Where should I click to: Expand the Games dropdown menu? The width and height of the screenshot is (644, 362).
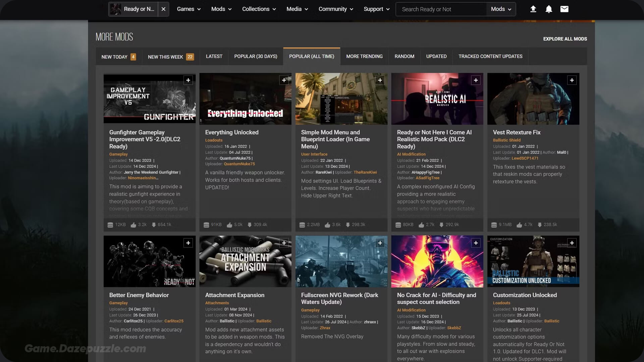189,9
